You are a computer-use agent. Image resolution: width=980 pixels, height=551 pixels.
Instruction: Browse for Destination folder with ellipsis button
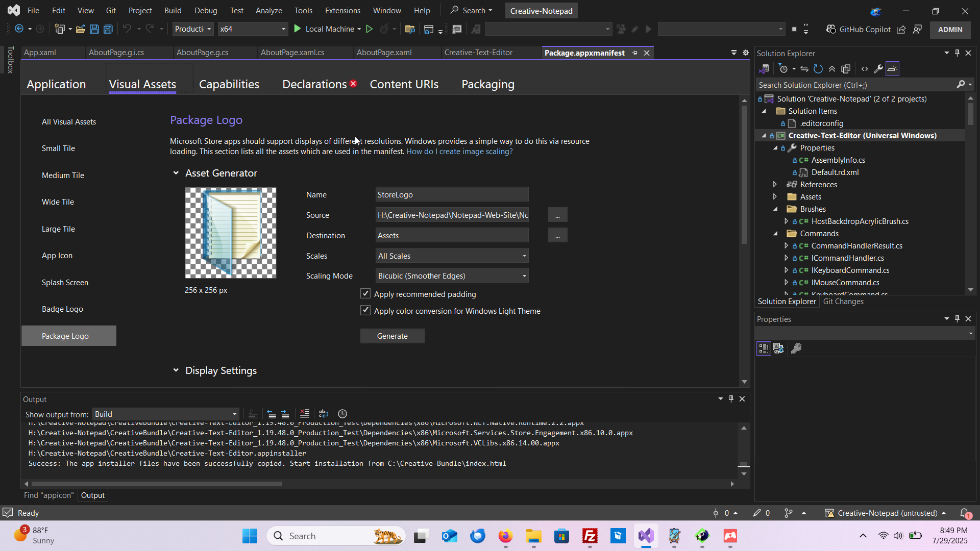[x=557, y=235]
